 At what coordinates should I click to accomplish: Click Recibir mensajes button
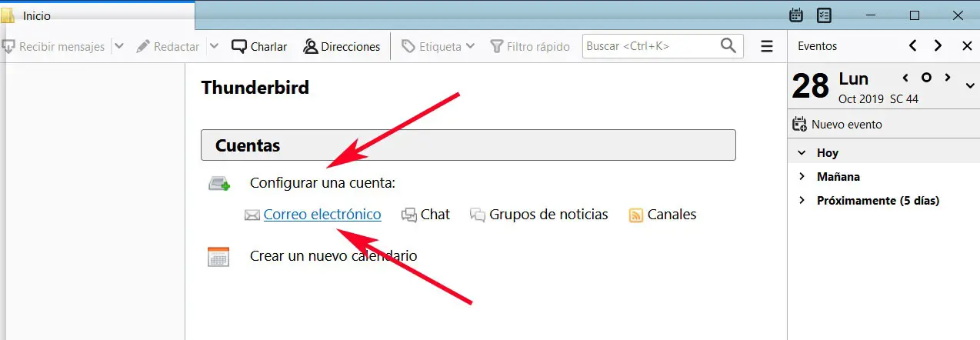tap(53, 46)
